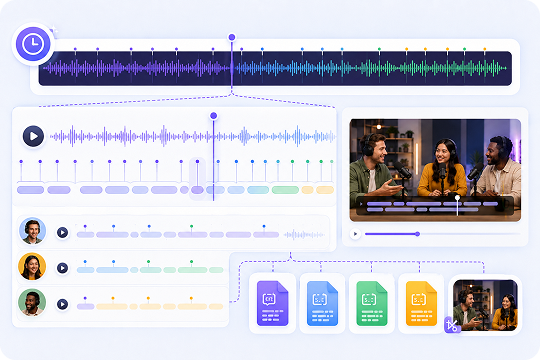Click the small waveform ending the first speaker track
Image resolution: width=540 pixels, height=360 pixels.
pos(304,235)
